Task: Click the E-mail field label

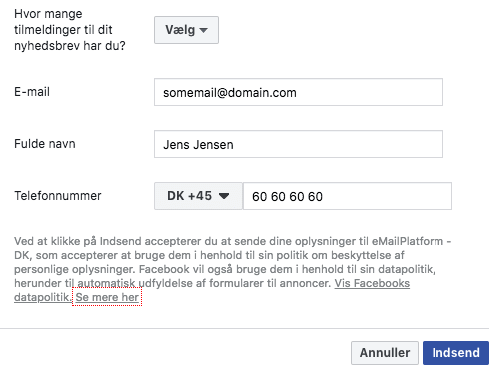Action: click(32, 92)
